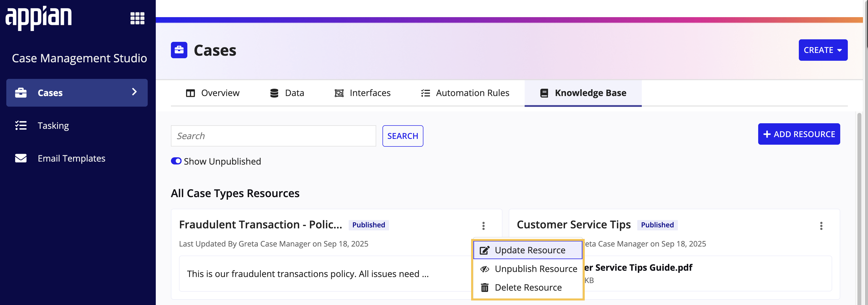Click Published badge on Customer Service Tips card

coord(657,225)
